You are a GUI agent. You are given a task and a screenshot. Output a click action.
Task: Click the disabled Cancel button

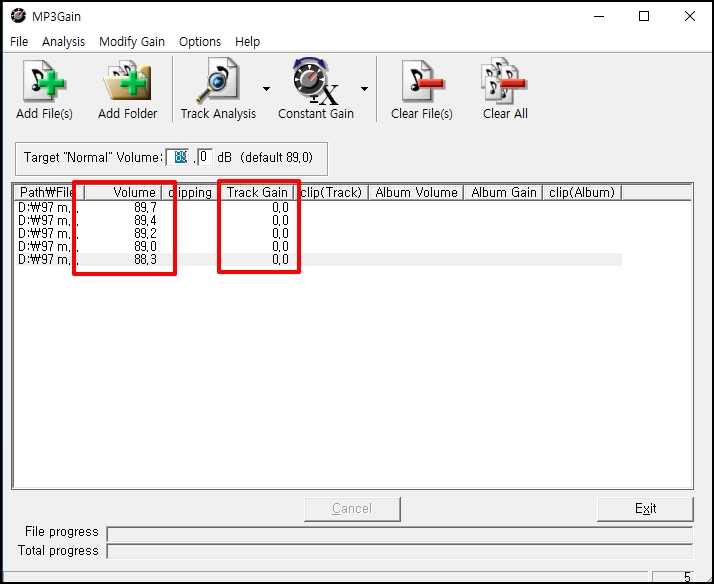352,508
